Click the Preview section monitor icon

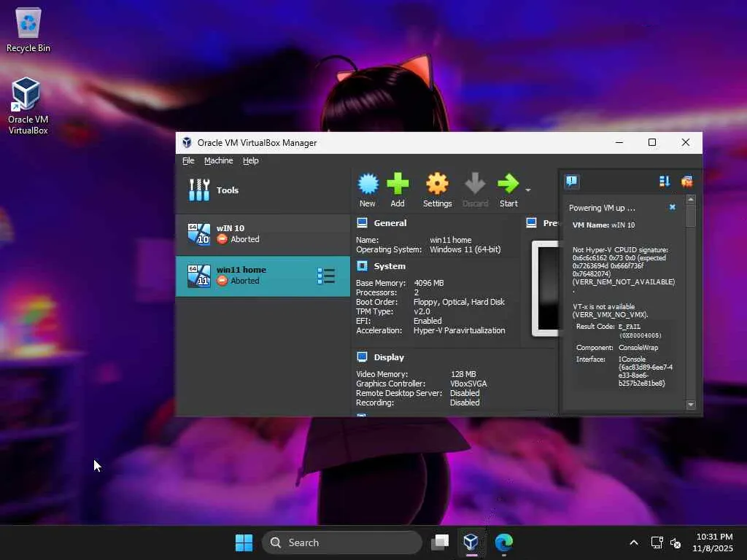click(x=532, y=223)
